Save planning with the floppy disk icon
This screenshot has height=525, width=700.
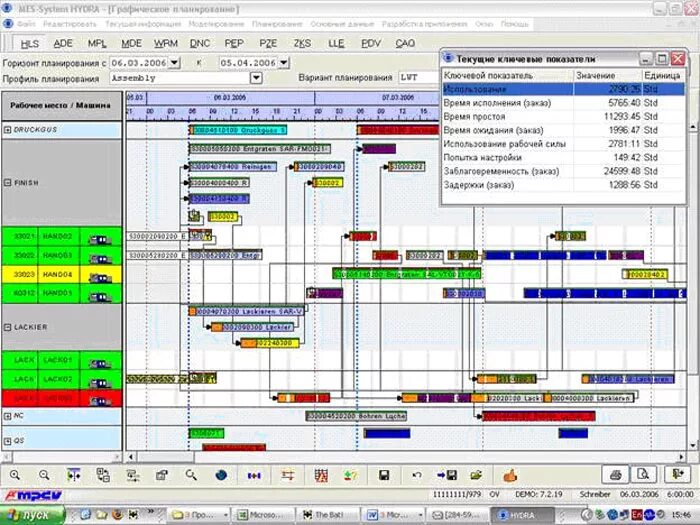point(384,475)
